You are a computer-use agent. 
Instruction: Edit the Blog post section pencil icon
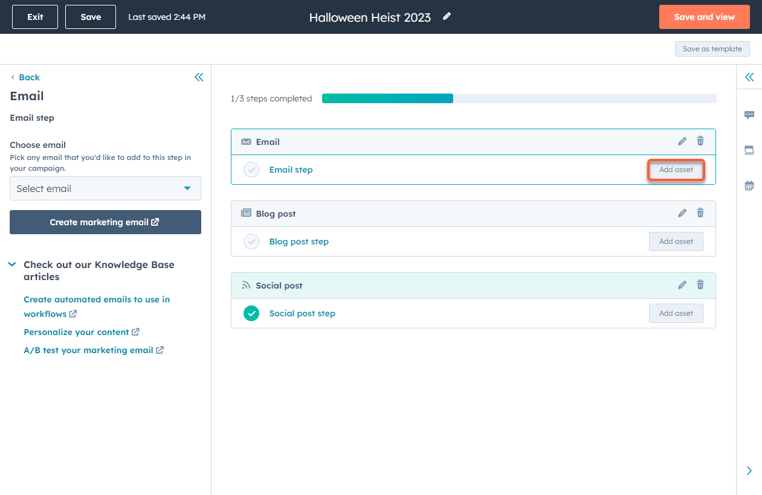682,213
